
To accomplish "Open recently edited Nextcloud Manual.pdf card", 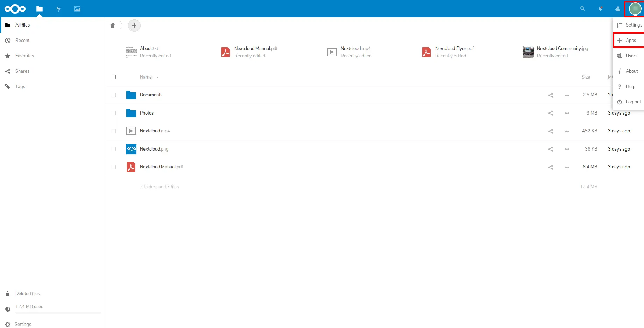I will [x=249, y=52].
